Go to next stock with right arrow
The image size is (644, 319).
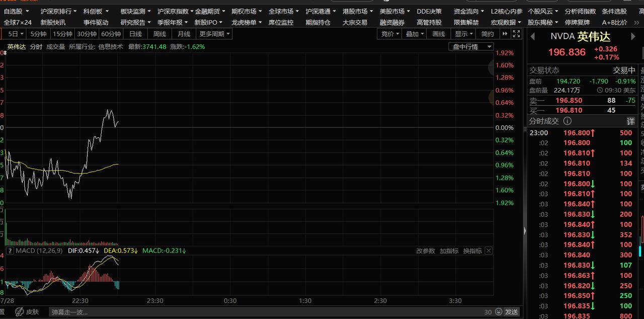[x=633, y=36]
